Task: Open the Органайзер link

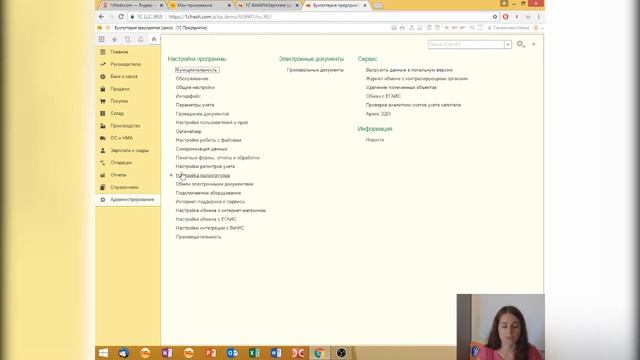Action: pyautogui.click(x=189, y=131)
